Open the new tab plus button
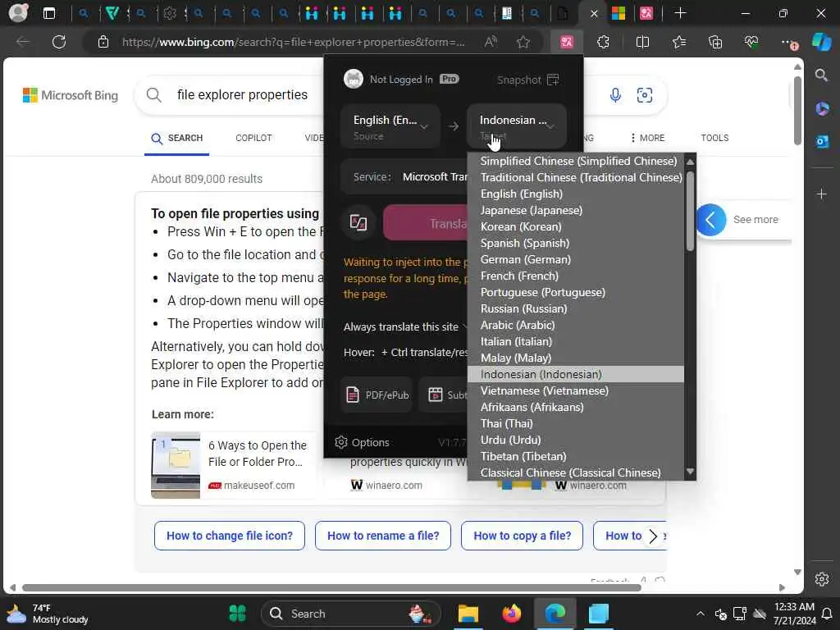The width and height of the screenshot is (840, 630). pyautogui.click(x=680, y=13)
